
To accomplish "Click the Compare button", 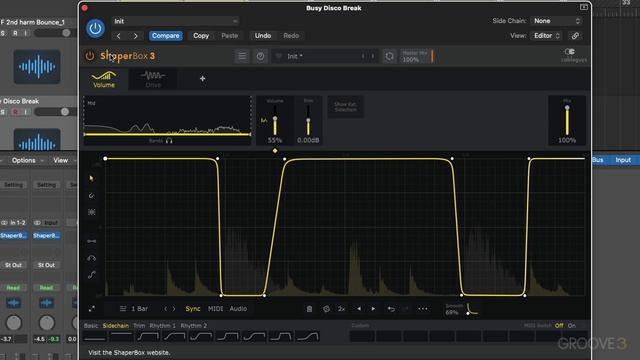I will [165, 36].
